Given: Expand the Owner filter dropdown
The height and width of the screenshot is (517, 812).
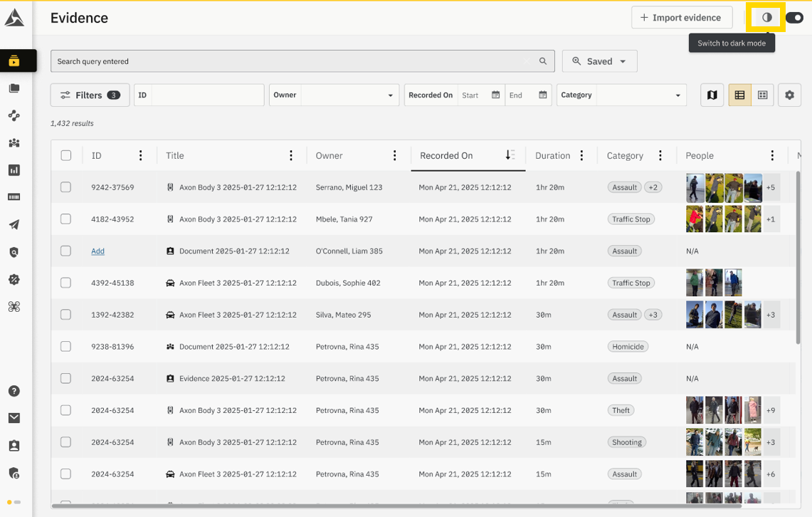Looking at the screenshot, I should tap(349, 95).
